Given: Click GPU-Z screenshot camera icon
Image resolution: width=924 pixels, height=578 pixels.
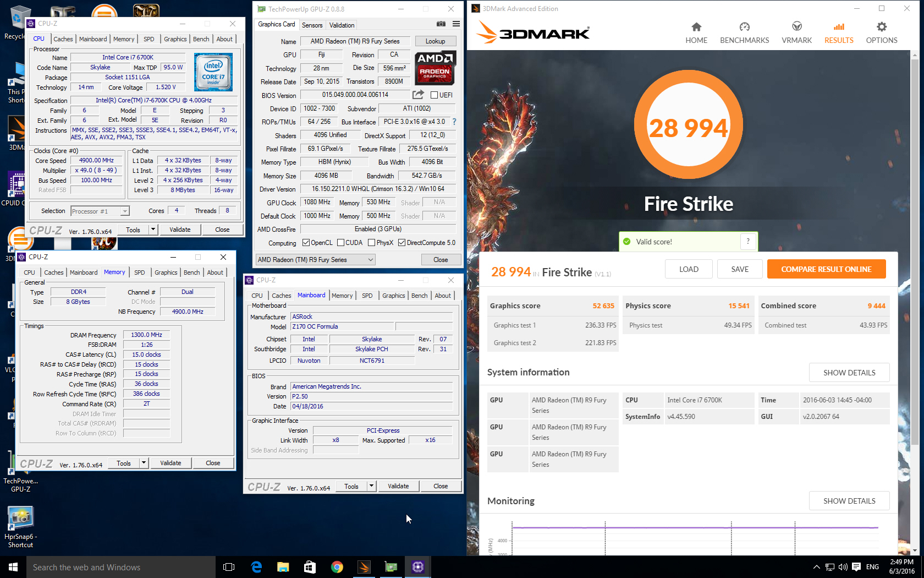Looking at the screenshot, I should point(441,24).
